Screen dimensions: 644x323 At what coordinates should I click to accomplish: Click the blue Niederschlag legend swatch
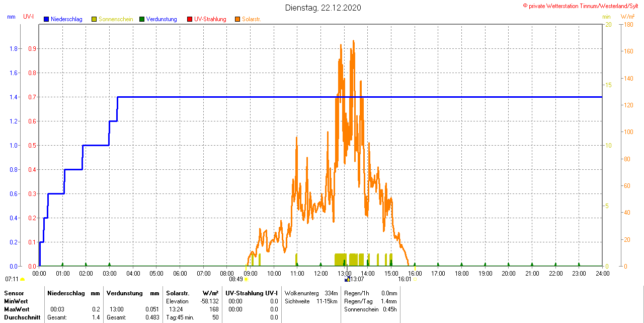(x=46, y=19)
